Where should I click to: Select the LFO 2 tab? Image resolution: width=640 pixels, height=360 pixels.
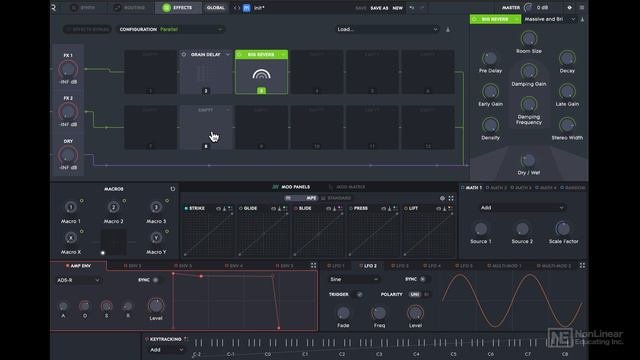(368, 266)
